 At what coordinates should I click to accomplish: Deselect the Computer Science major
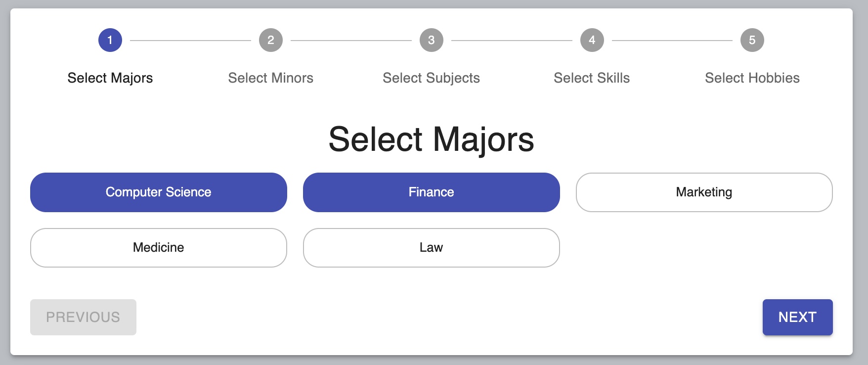(x=159, y=192)
